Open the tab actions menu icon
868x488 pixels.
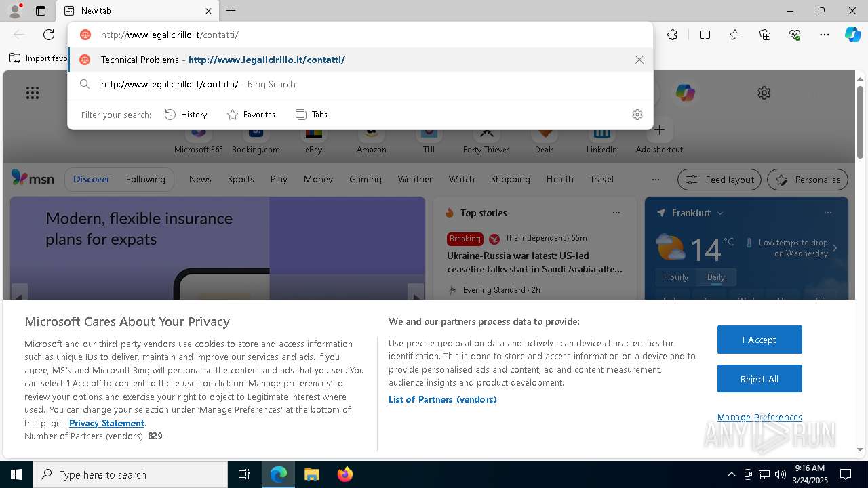41,11
